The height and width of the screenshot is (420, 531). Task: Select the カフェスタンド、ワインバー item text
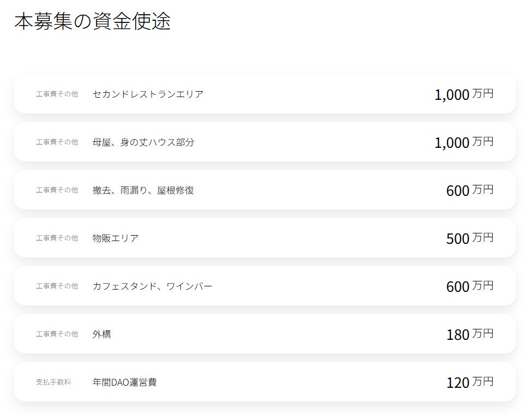(x=152, y=286)
